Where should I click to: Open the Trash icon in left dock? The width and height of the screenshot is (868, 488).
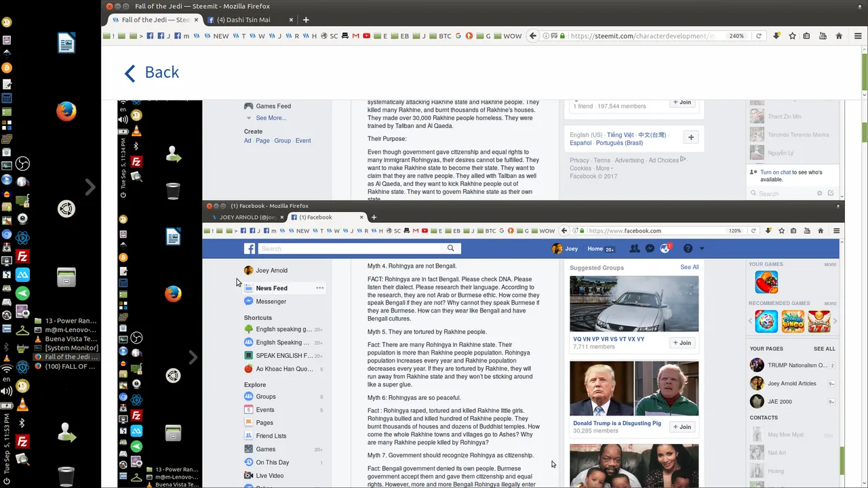(x=66, y=476)
